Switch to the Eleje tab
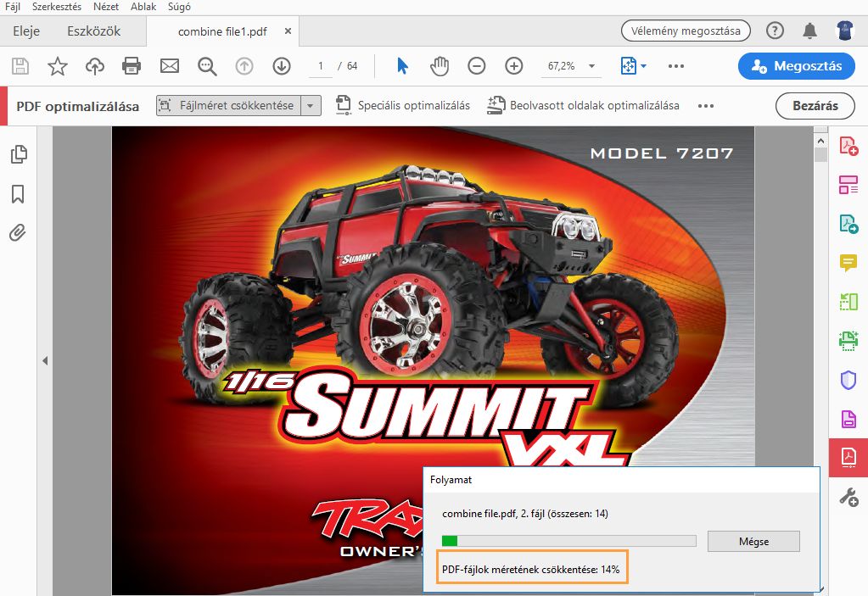The height and width of the screenshot is (596, 868). coord(26,31)
